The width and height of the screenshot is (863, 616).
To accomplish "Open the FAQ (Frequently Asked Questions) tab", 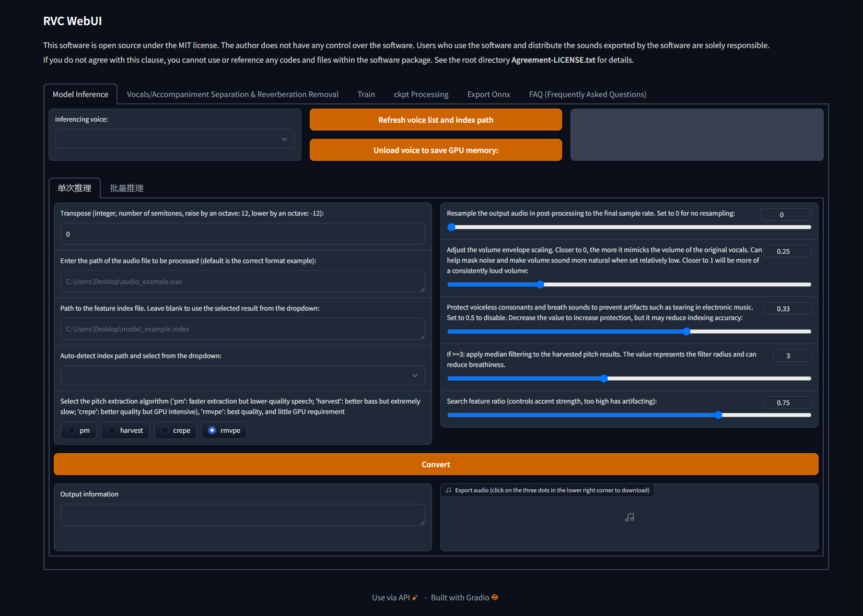I will tap(588, 94).
